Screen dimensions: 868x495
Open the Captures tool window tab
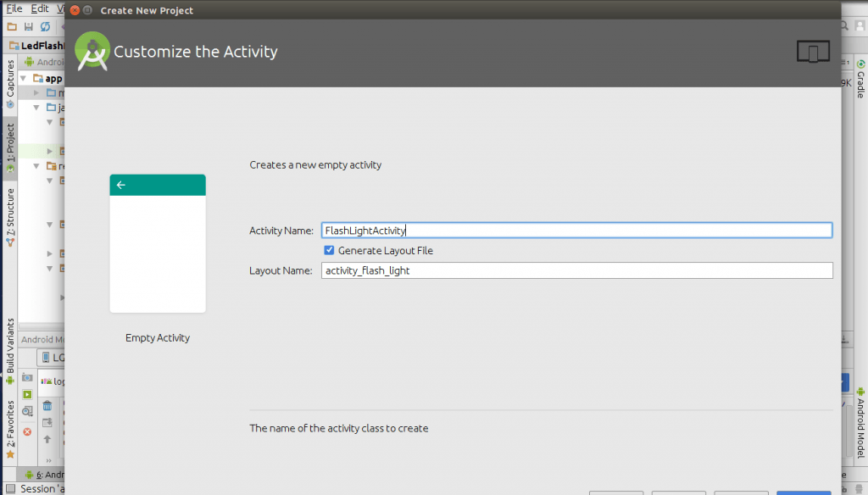(x=10, y=84)
